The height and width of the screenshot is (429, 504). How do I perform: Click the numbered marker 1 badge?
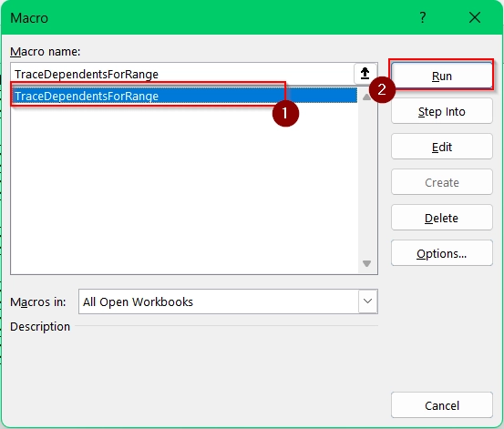tap(285, 113)
